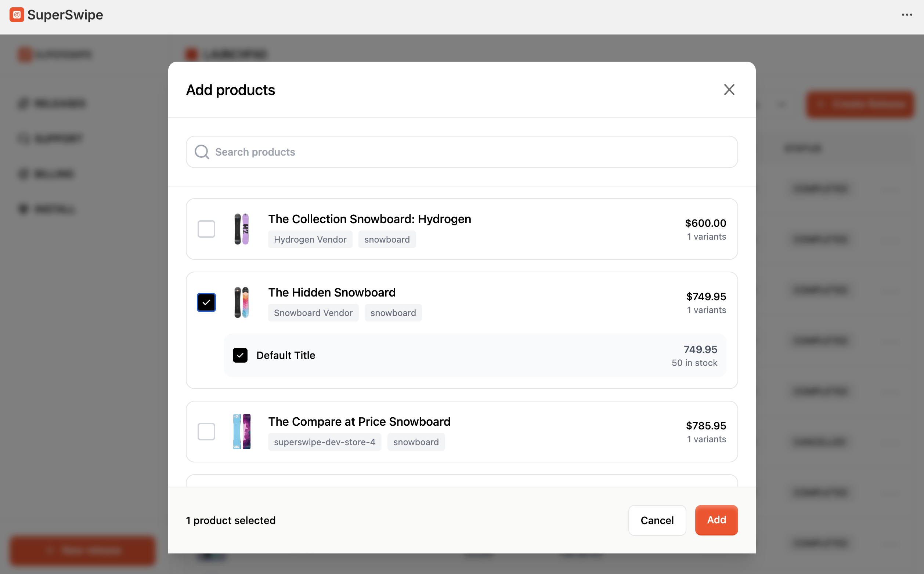Click the 'Default Title' variant label
The image size is (924, 574).
[286, 355]
